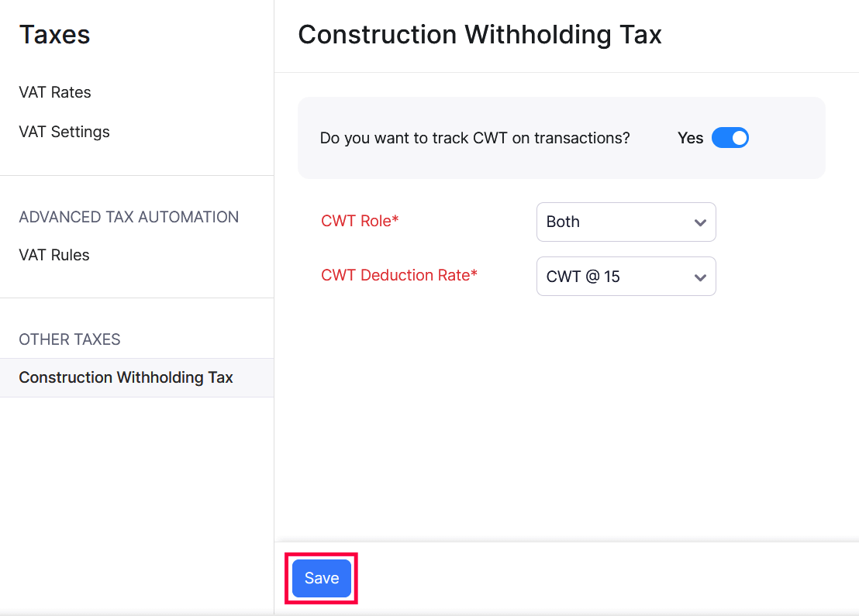Click the ADVANCED TAX AUTOMATION section header
The height and width of the screenshot is (616, 859).
pyautogui.click(x=129, y=217)
